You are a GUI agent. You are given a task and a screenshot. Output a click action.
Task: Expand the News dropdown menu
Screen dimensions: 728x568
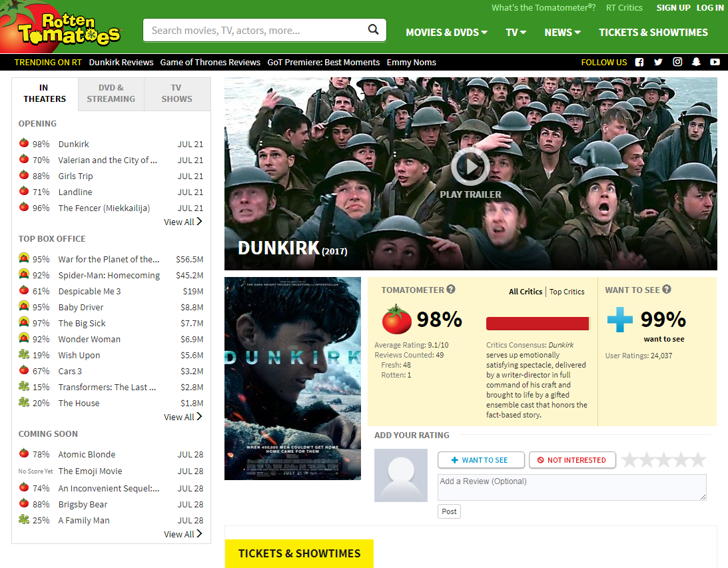[x=562, y=32]
